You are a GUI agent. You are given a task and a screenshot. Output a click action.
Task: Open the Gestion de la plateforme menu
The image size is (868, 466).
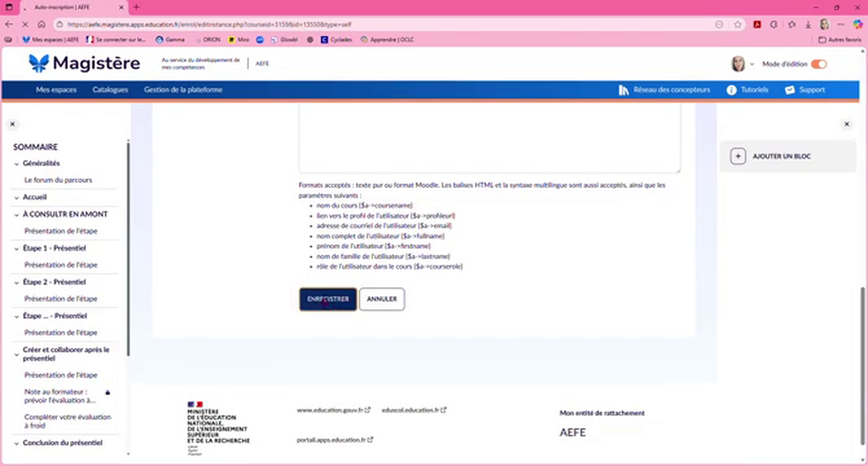coord(183,90)
